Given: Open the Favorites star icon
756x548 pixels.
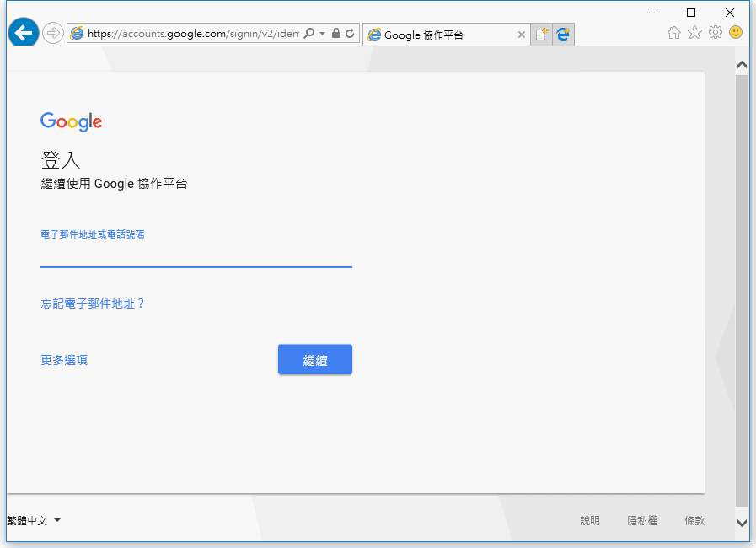Looking at the screenshot, I should (694, 32).
